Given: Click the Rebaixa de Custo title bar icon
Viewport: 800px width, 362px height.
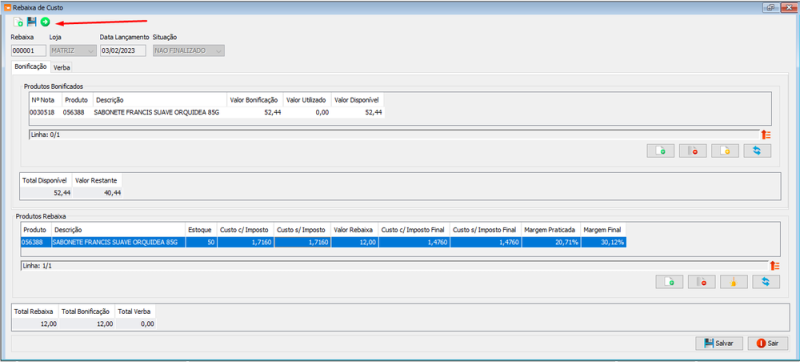Looking at the screenshot, I should pyautogui.click(x=7, y=7).
